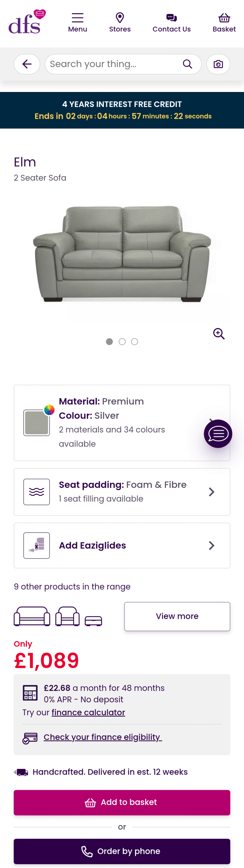244x868 pixels.
Task: Expand Material and Colour options
Action: [x=122, y=423]
